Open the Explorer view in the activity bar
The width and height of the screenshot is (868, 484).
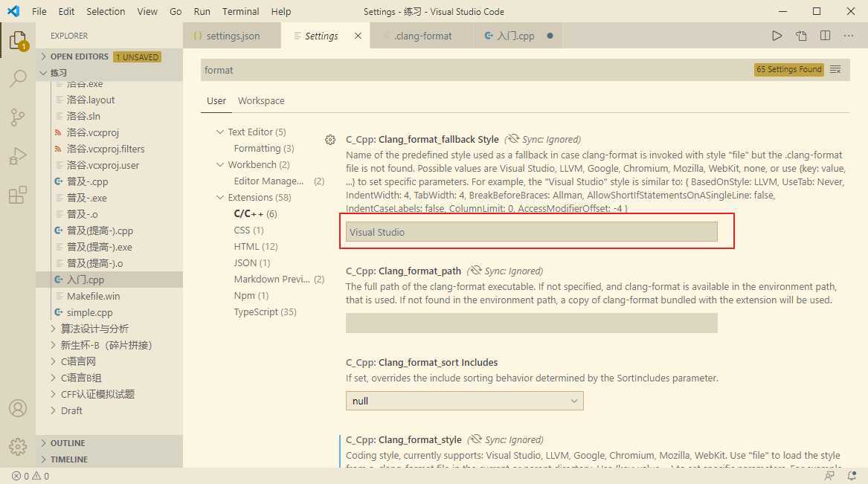18,40
